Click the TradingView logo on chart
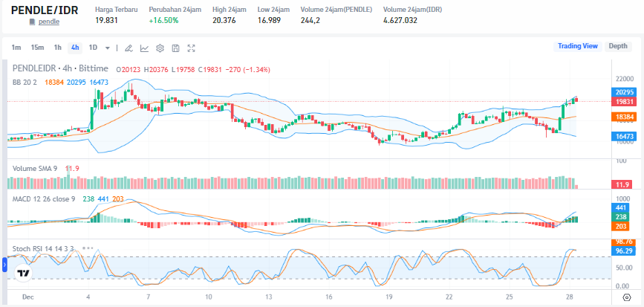Viewport: 644px width, 307px height. (x=24, y=273)
